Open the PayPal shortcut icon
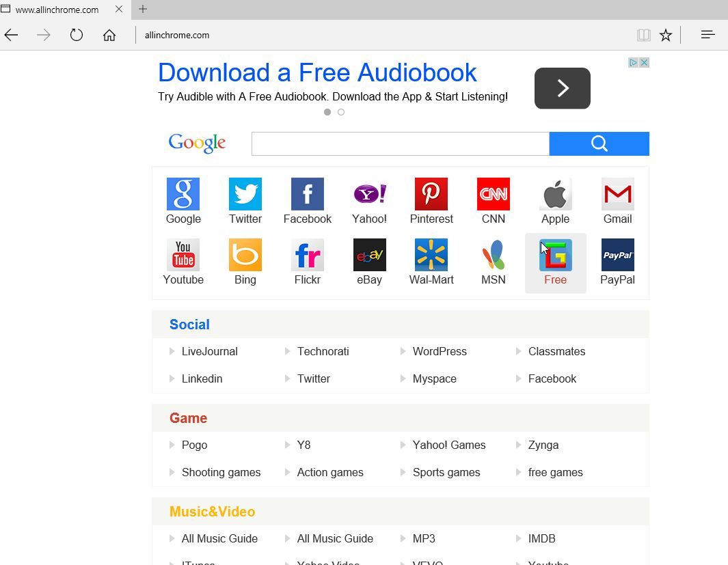The height and width of the screenshot is (565, 728). coord(617,254)
